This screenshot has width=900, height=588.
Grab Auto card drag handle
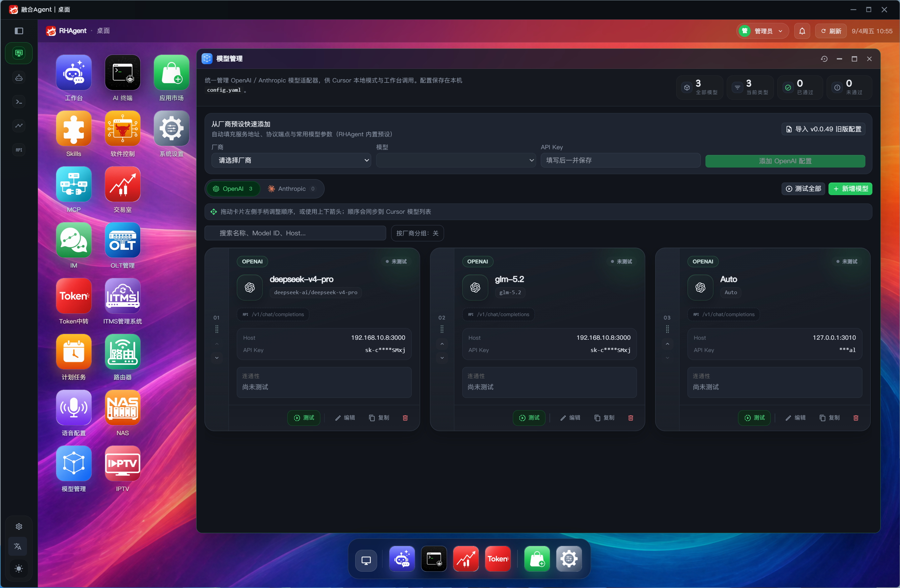click(x=668, y=329)
